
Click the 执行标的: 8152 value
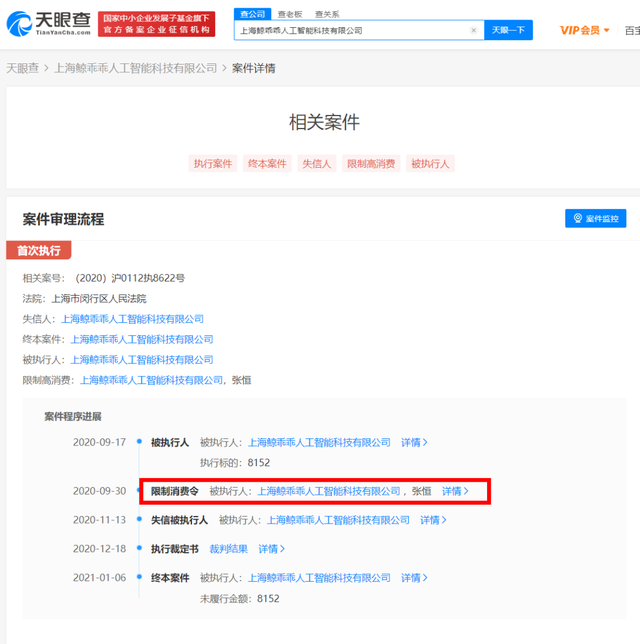click(258, 463)
